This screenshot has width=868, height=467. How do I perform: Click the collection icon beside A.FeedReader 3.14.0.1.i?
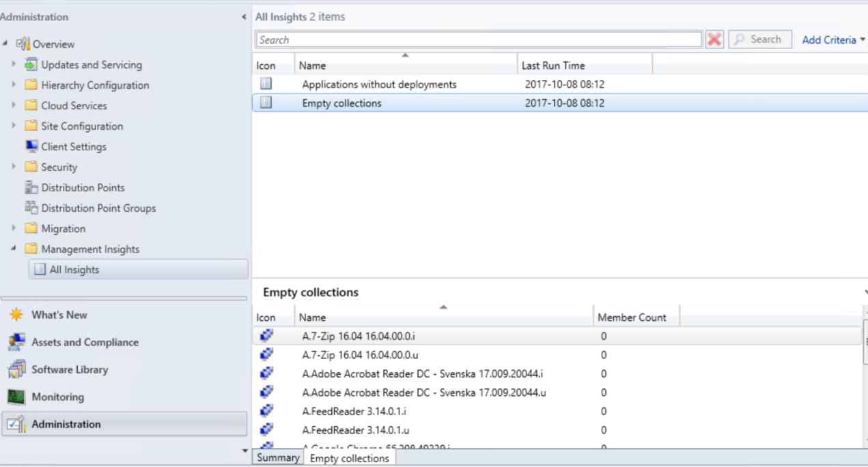[x=266, y=411]
